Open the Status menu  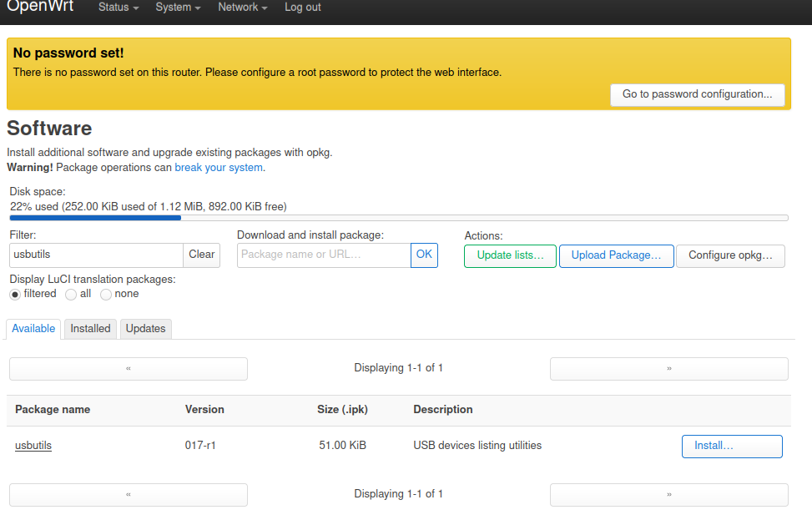pos(116,8)
